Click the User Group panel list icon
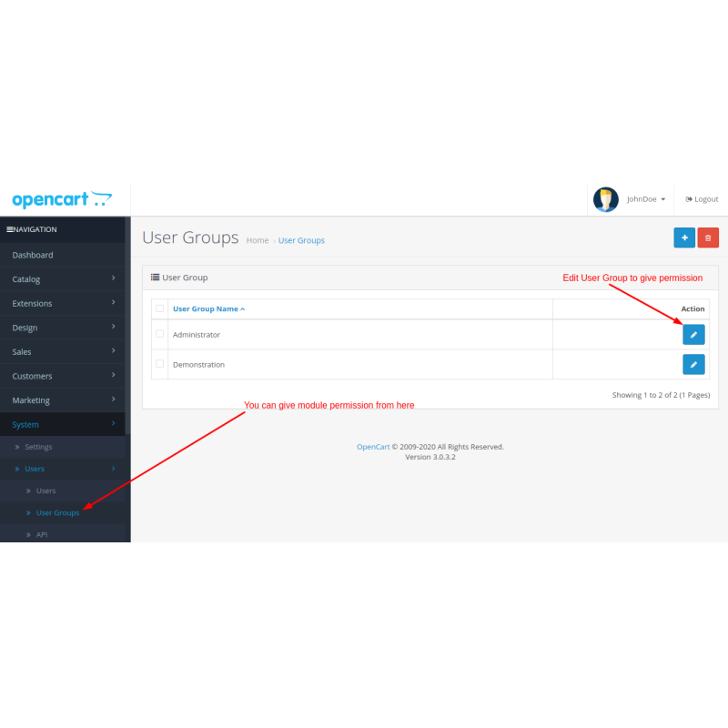The width and height of the screenshot is (728, 728). (x=157, y=278)
